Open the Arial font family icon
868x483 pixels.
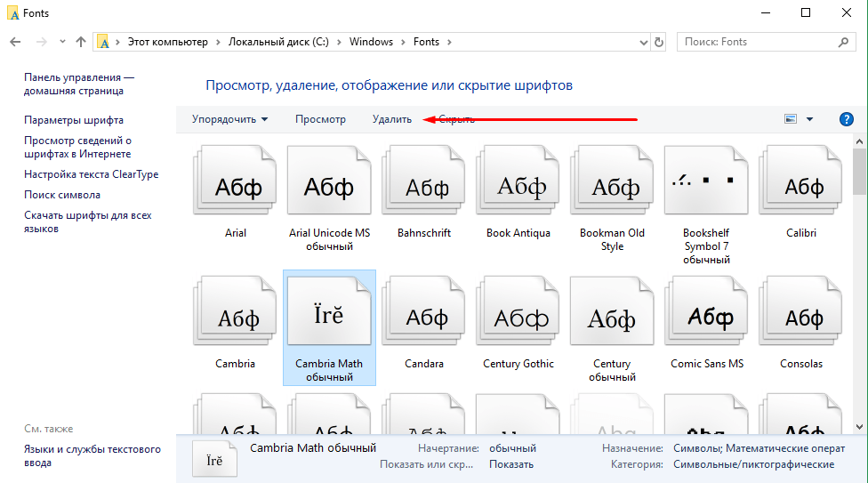point(236,181)
